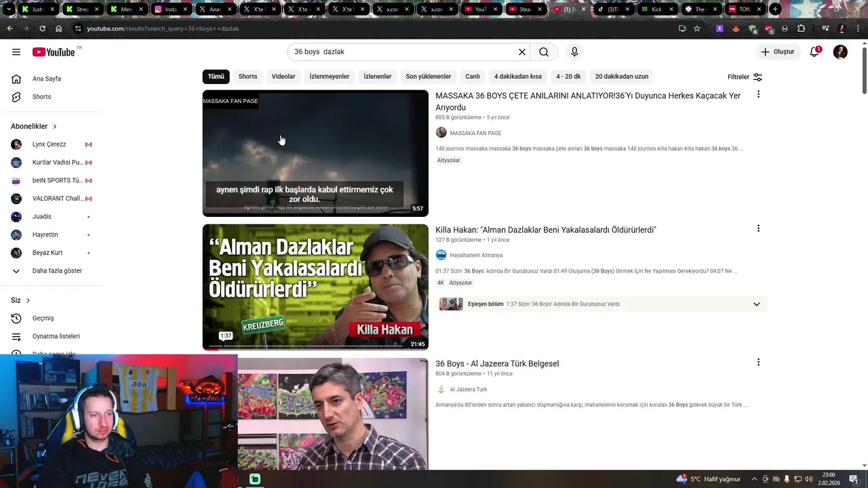This screenshot has height=488, width=868.
Task: Open more options for MASSAKA video
Action: pyautogui.click(x=758, y=95)
